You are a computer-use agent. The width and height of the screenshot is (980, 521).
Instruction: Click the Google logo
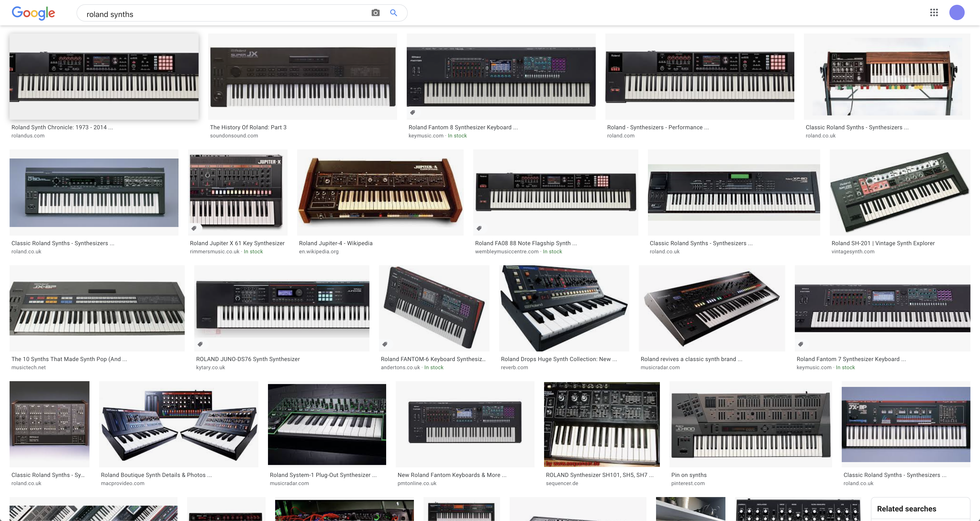click(x=33, y=13)
